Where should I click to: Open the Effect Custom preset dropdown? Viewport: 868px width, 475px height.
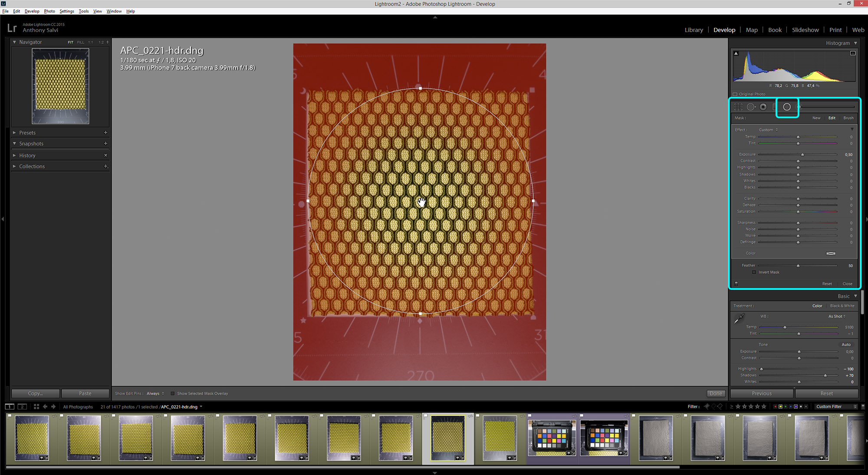point(768,130)
